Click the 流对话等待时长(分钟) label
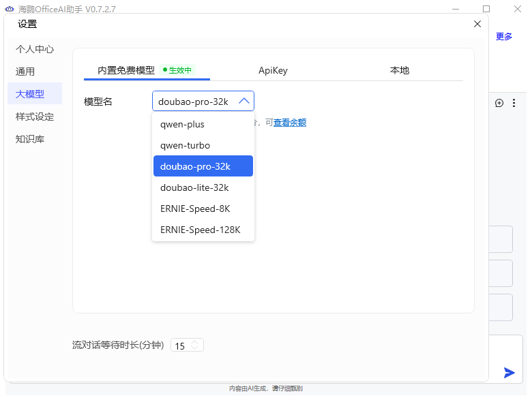 pos(118,345)
